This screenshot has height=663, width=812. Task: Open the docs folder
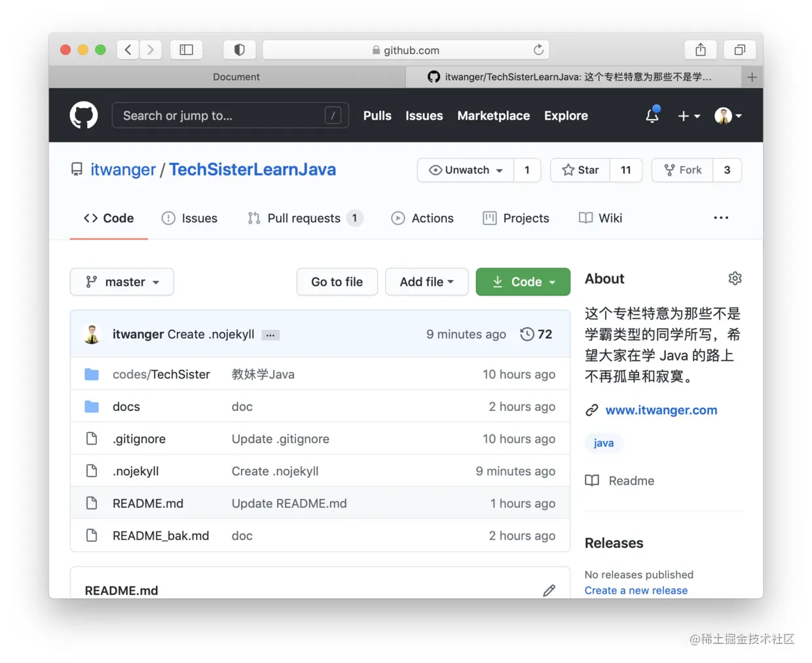click(x=126, y=407)
